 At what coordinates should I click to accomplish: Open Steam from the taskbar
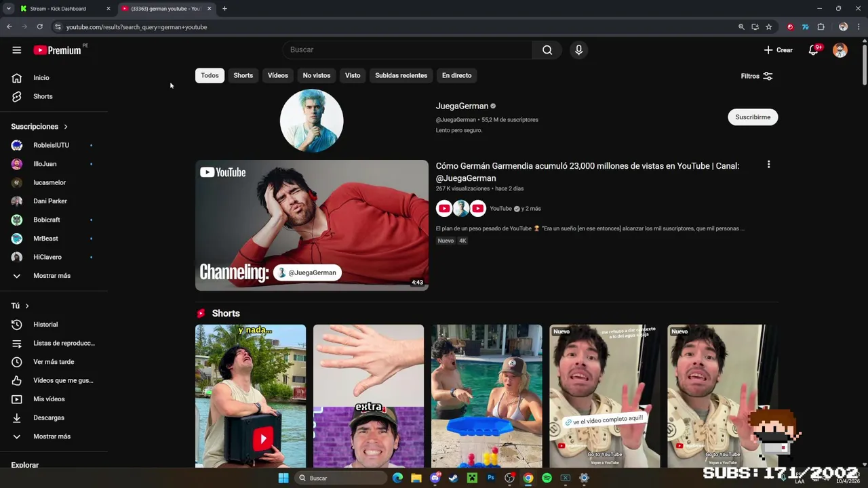pyautogui.click(x=454, y=478)
